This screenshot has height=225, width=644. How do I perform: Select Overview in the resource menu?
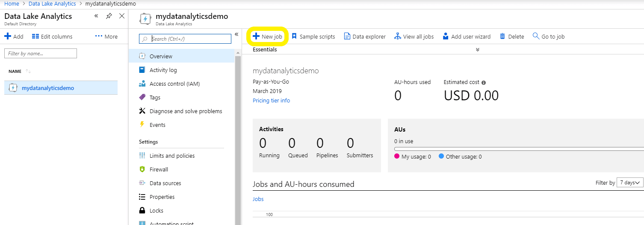tap(182, 56)
